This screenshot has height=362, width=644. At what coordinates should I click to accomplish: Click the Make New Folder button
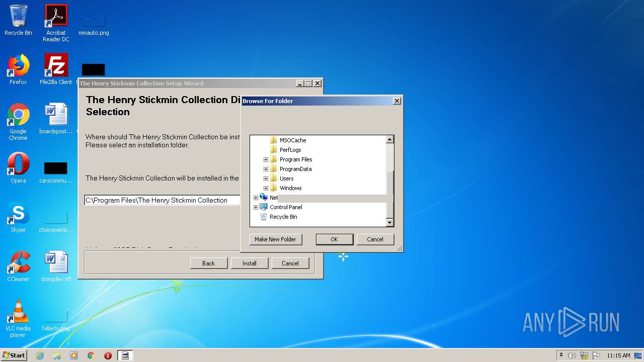[275, 239]
